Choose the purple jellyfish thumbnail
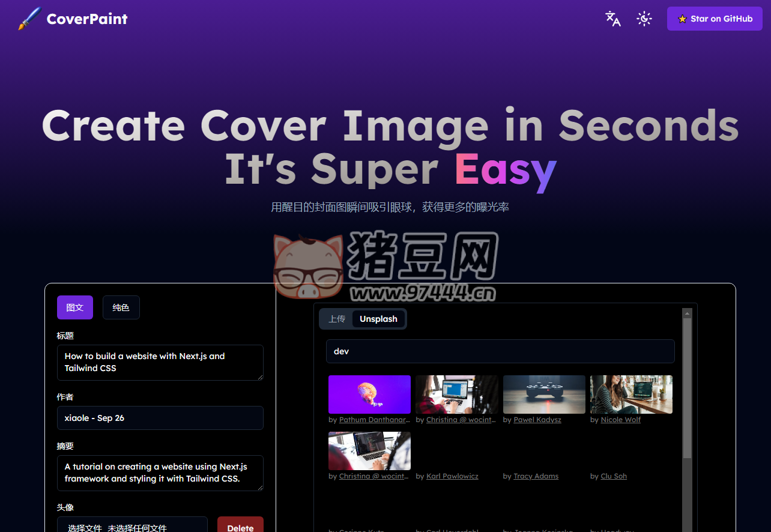 point(369,394)
